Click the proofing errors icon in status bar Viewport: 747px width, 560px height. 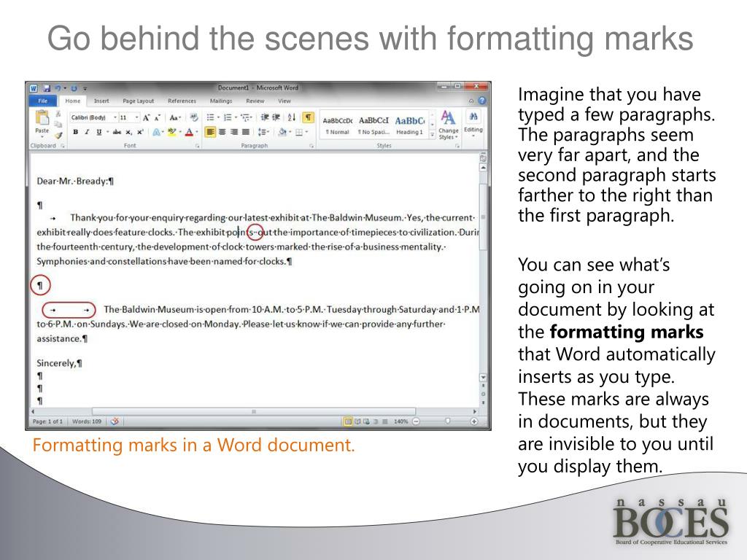(x=115, y=421)
